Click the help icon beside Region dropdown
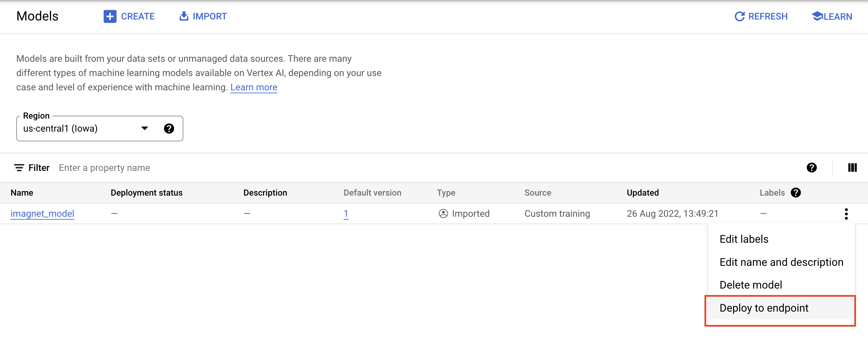 [x=169, y=128]
